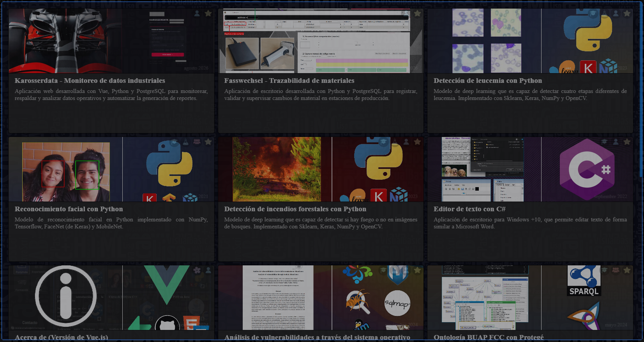Image resolution: width=644 pixels, height=342 pixels.
Task: Click the 'mayo 2024' date on Ontología card
Action: pyautogui.click(x=616, y=325)
